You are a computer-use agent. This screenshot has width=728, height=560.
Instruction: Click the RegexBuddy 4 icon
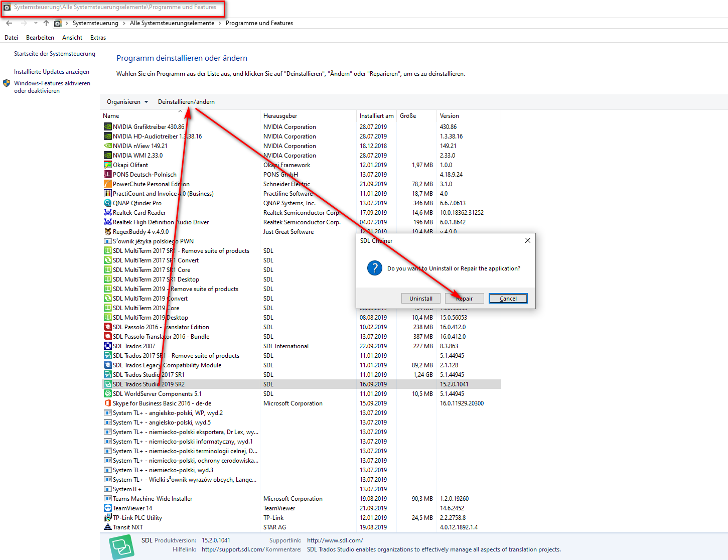107,232
